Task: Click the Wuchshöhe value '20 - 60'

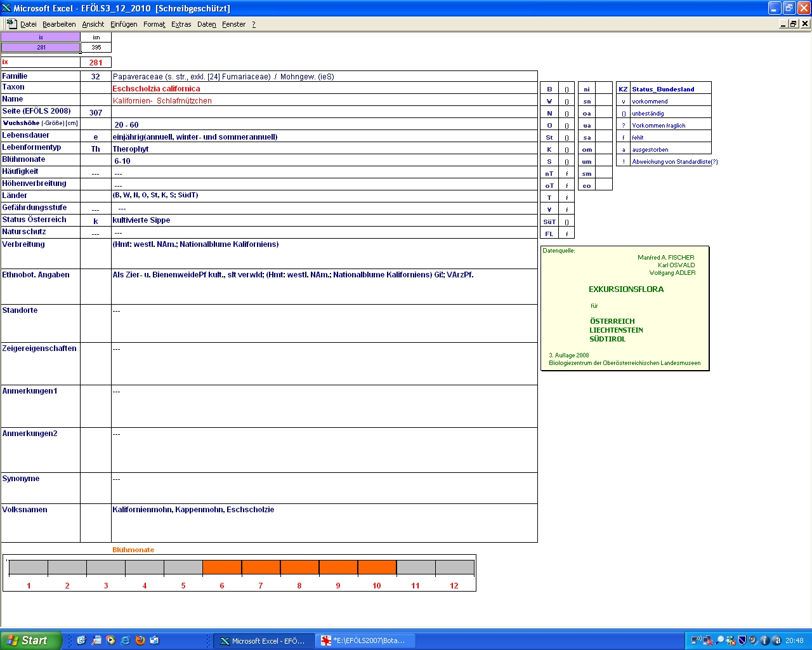Action: (126, 125)
